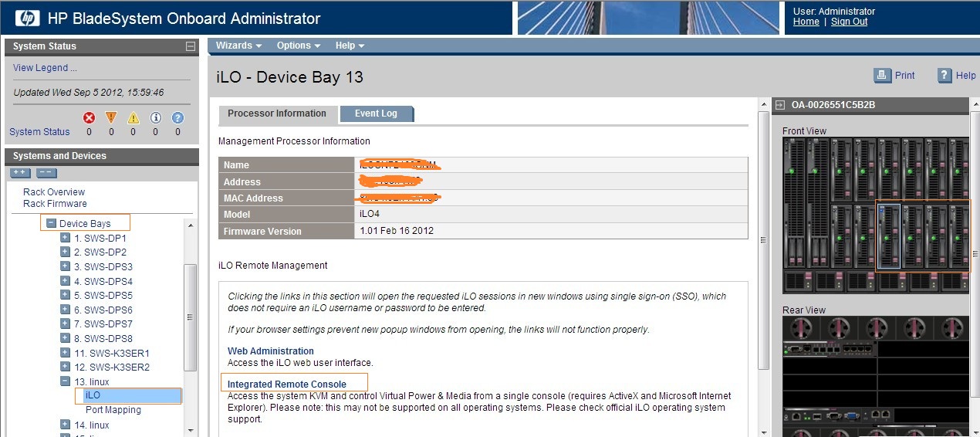This screenshot has width=980, height=437.
Task: Expand bay 5. SWS-DPS5
Action: click(x=66, y=295)
